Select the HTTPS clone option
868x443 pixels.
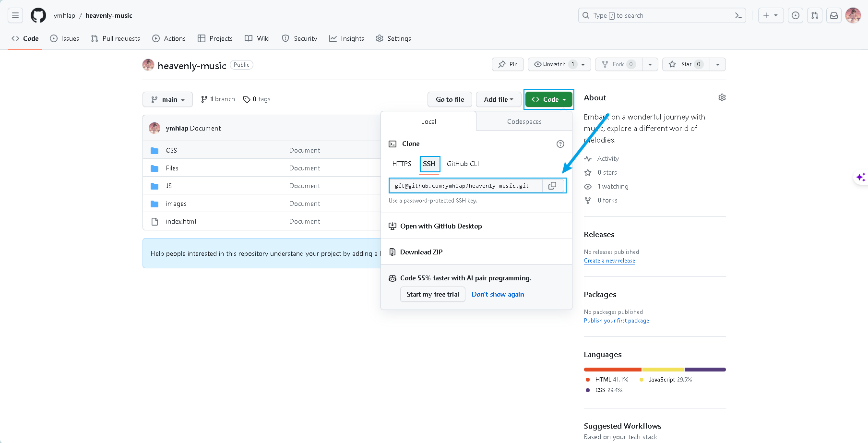402,164
